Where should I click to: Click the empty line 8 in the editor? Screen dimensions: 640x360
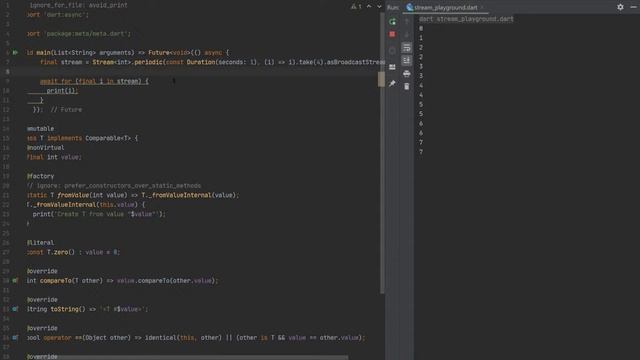(x=192, y=71)
